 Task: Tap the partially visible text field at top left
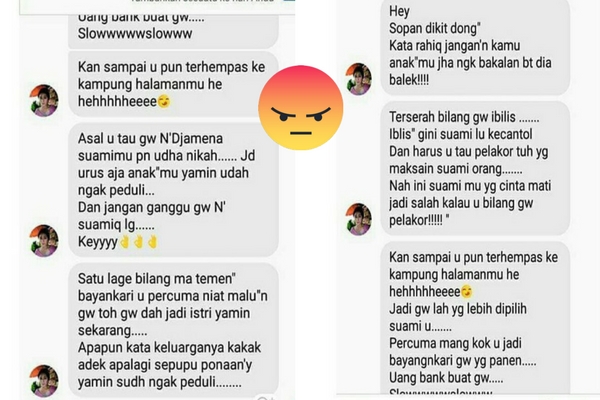(x=157, y=7)
